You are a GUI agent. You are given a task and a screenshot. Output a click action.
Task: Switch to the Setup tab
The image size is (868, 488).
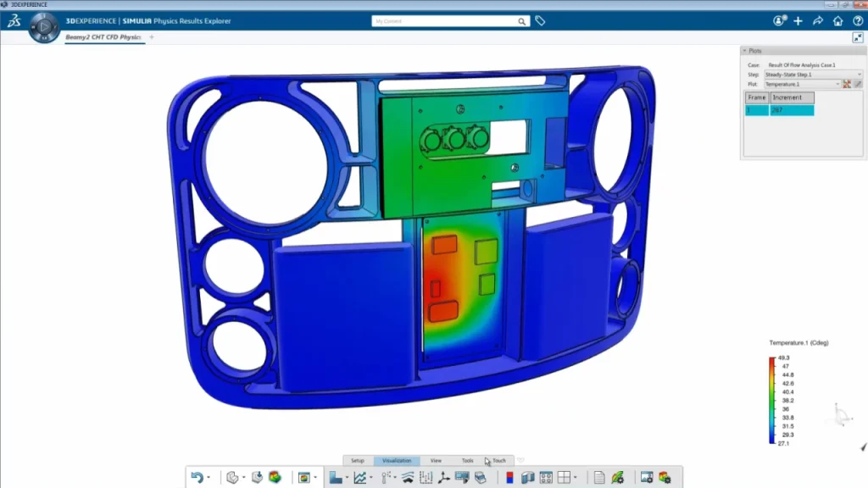pos(358,461)
